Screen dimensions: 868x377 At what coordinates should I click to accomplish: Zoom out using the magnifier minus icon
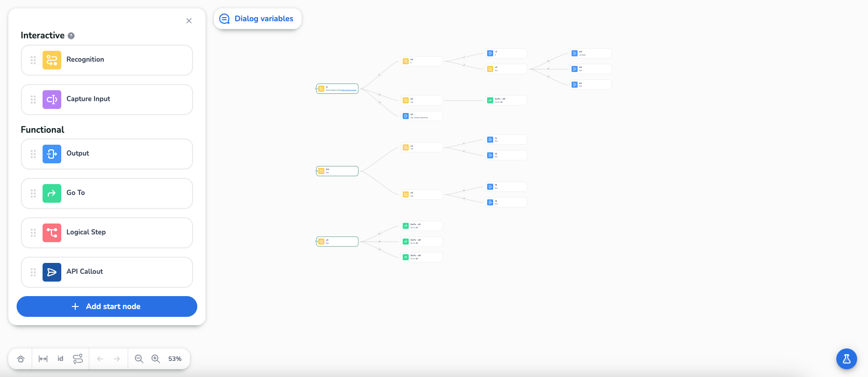coord(139,359)
